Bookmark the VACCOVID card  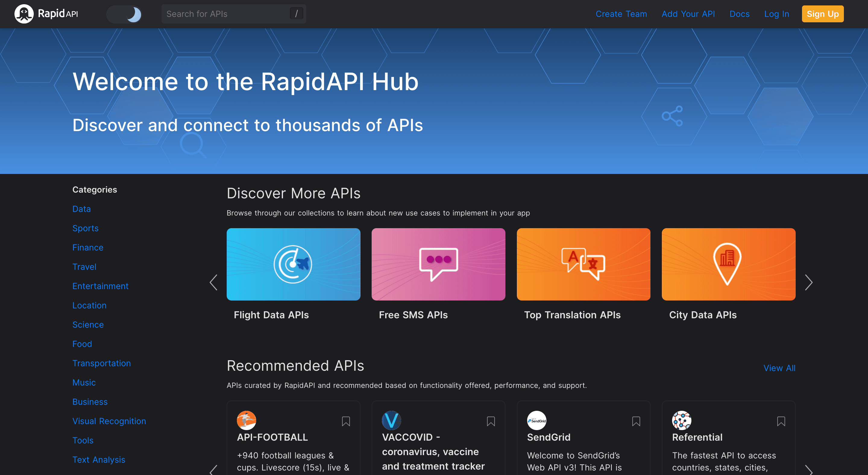pos(491,421)
